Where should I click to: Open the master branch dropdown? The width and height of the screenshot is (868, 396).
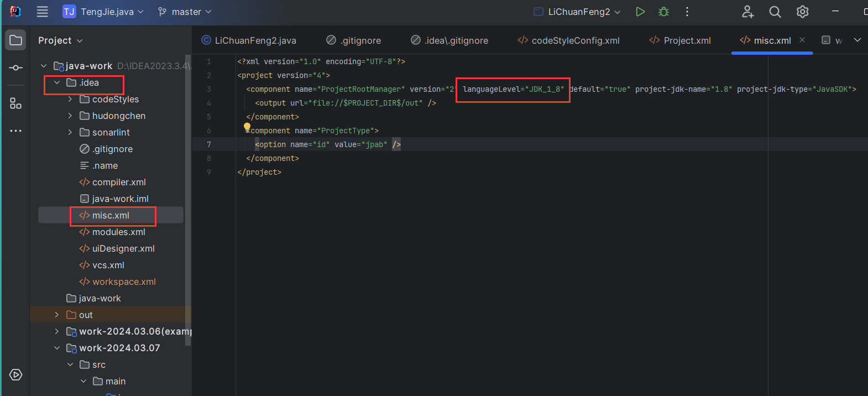pyautogui.click(x=185, y=12)
